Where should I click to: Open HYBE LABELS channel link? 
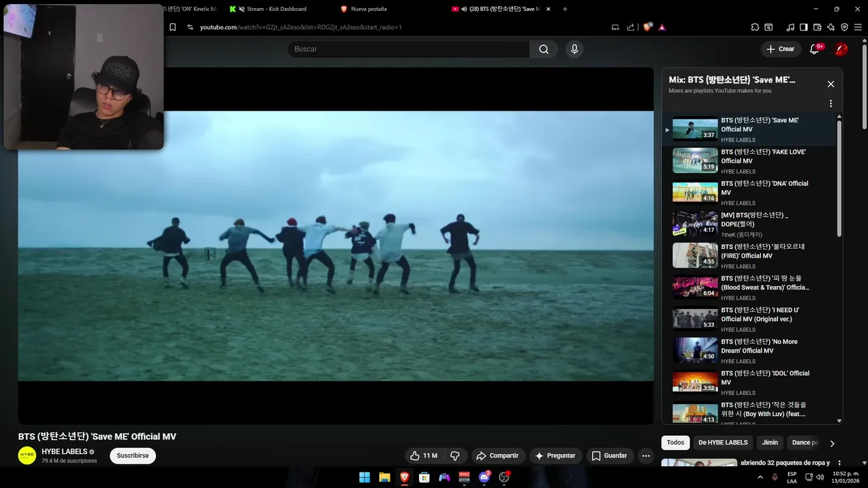coord(64,451)
